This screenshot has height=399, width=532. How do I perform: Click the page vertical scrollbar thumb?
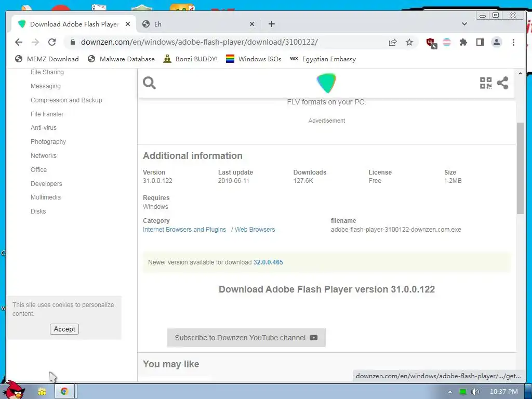point(520,168)
